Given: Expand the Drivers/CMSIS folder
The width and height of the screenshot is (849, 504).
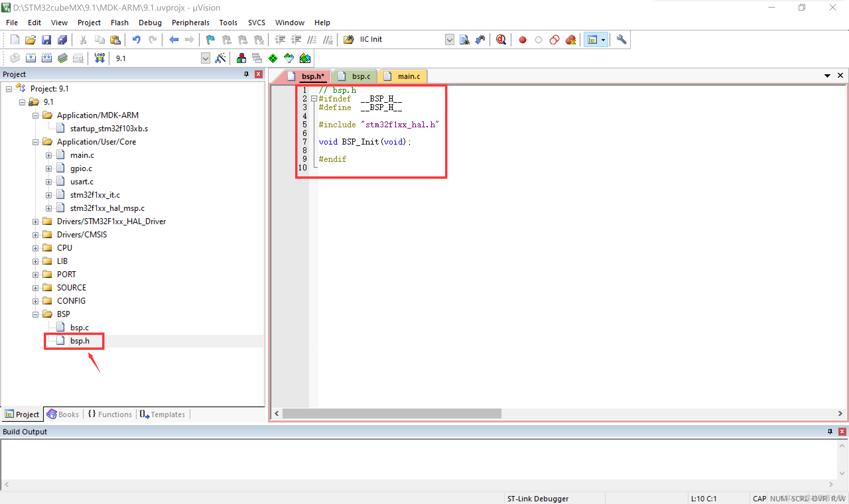Looking at the screenshot, I should pos(35,235).
